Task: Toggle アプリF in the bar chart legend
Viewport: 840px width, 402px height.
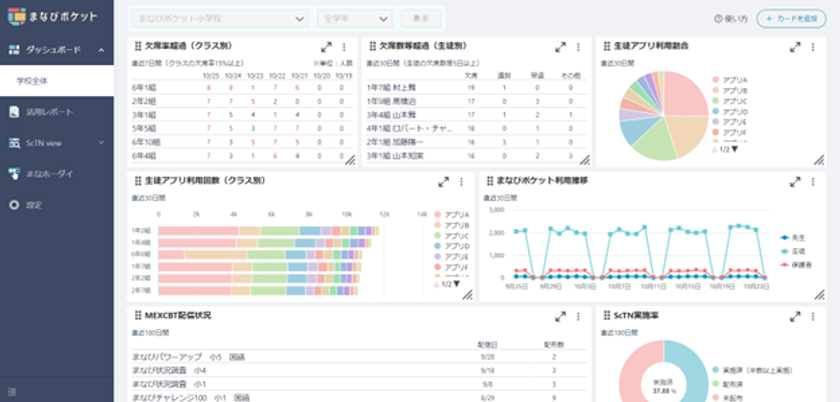Action: (x=452, y=267)
